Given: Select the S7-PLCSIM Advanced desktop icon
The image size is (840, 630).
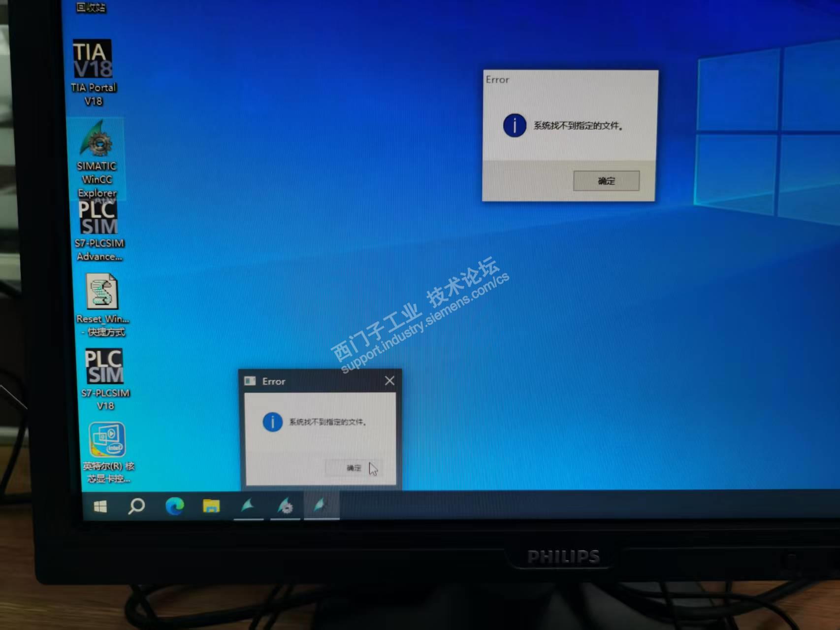Looking at the screenshot, I should click(99, 231).
